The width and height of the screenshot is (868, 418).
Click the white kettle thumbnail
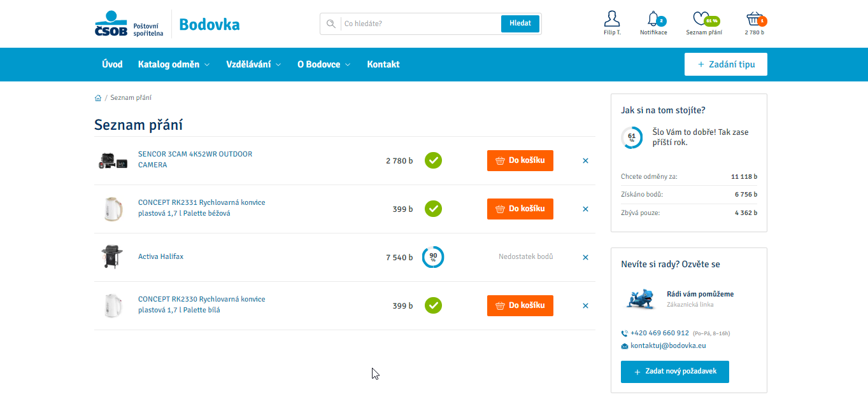113,306
